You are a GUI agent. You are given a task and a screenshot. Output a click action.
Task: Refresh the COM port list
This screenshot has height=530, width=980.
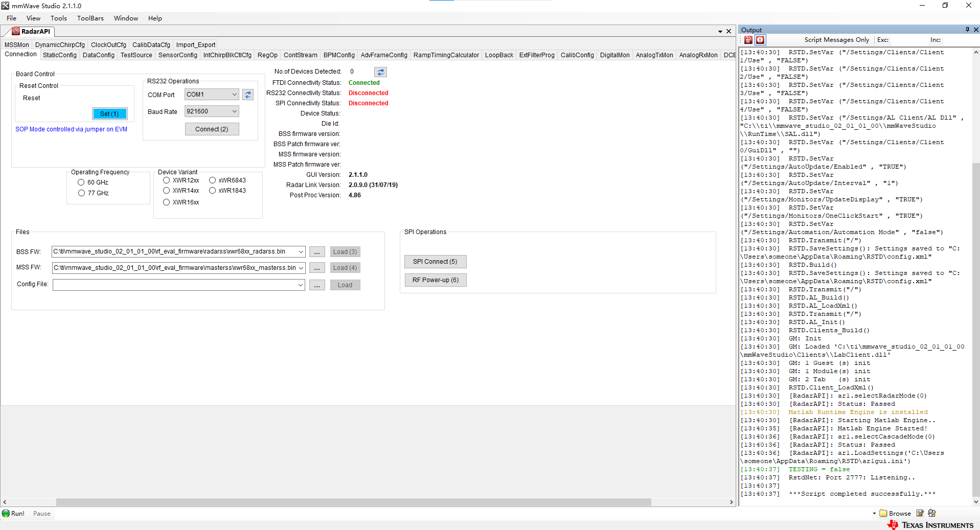tap(248, 95)
